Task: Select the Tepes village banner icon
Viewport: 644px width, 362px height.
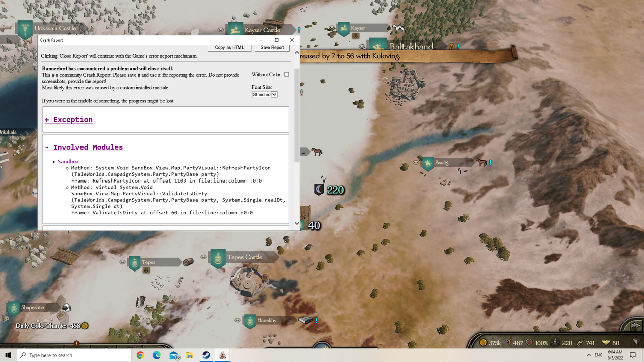Action: tap(134, 263)
